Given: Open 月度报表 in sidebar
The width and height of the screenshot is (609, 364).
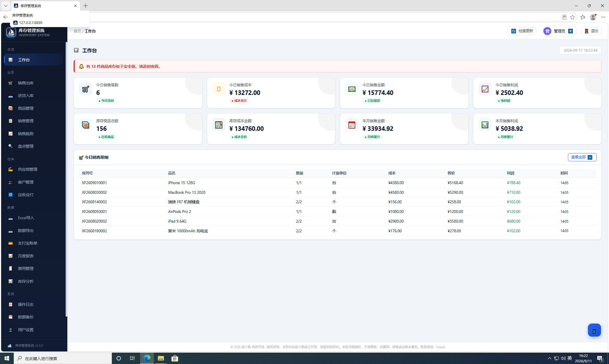Looking at the screenshot, I should [x=33, y=256].
